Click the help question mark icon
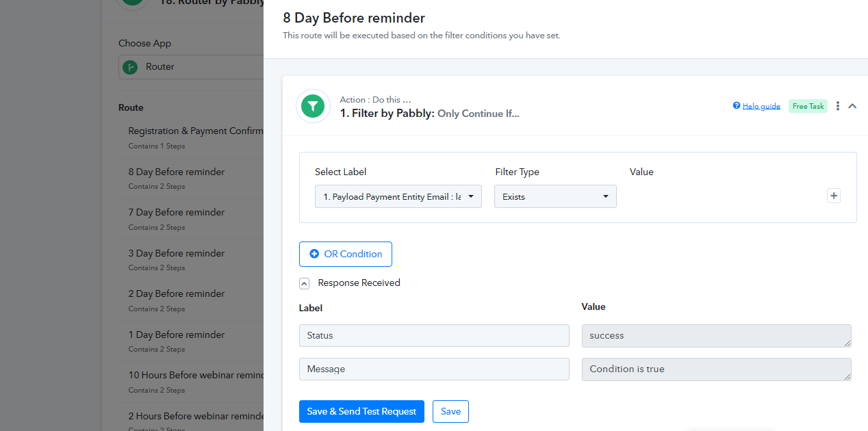Viewport: 868px width, 431px height. (x=737, y=106)
